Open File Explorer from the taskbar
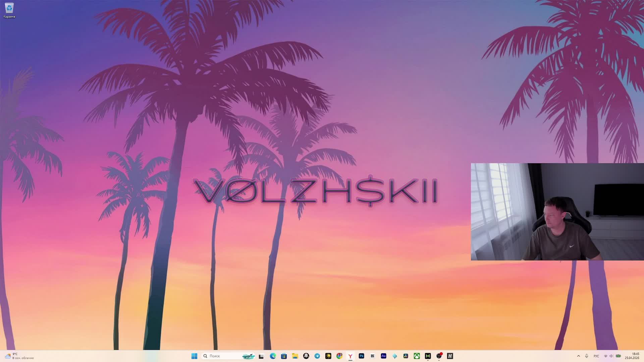 (295, 356)
